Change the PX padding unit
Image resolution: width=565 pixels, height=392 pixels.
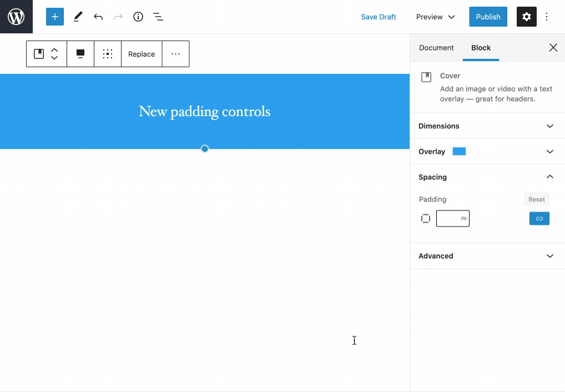pos(464,219)
